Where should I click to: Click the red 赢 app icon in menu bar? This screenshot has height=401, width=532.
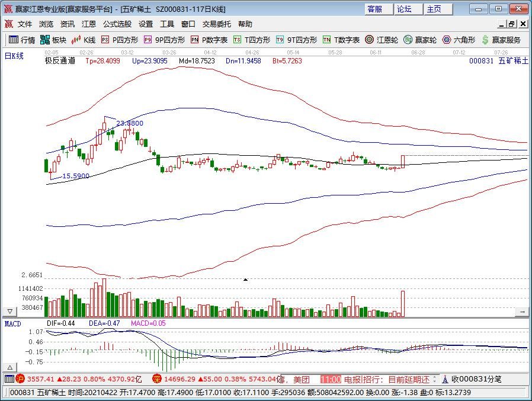(8, 24)
